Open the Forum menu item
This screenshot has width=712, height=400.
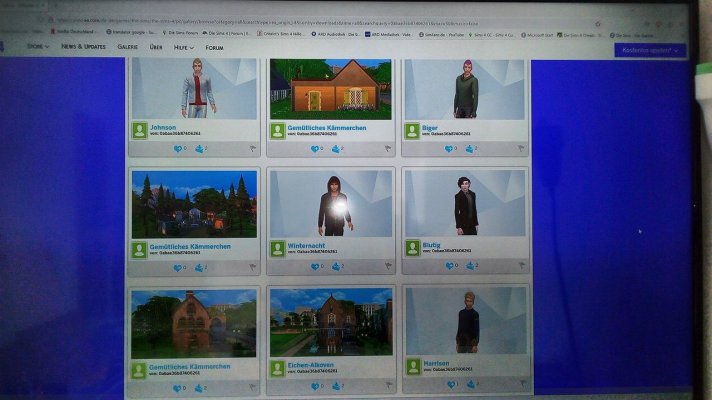pos(214,47)
